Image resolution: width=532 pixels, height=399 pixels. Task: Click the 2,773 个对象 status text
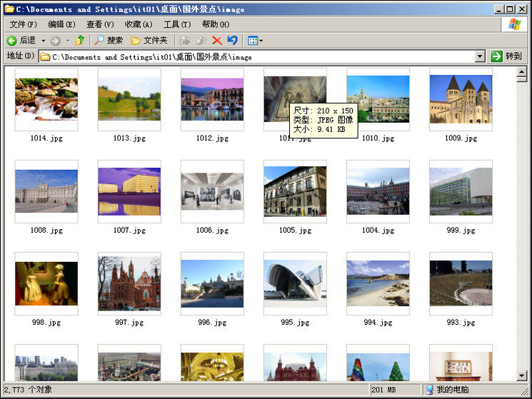coord(28,390)
